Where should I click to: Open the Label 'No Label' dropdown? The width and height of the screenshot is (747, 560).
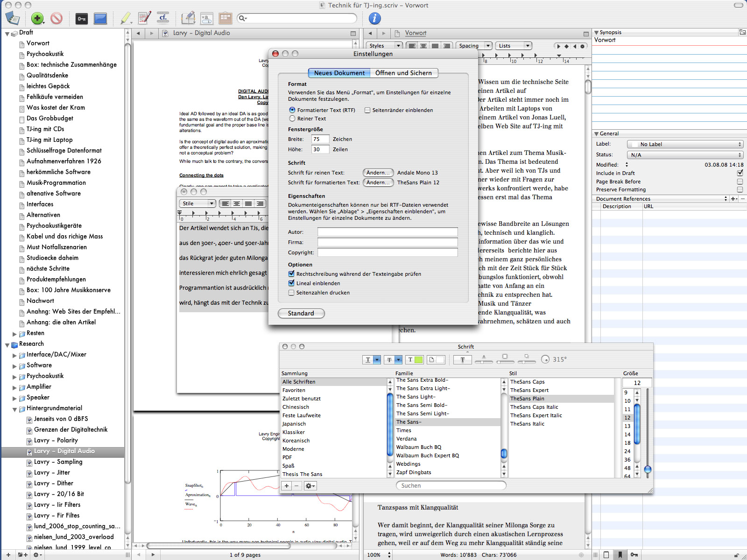(x=685, y=144)
